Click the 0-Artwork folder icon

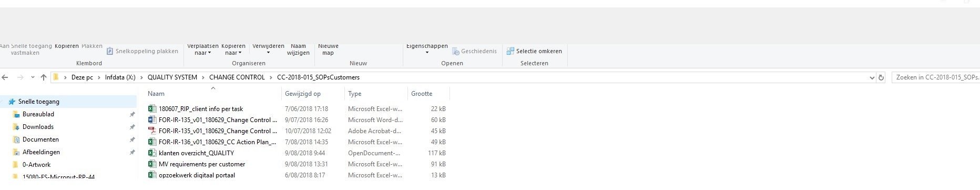16,165
